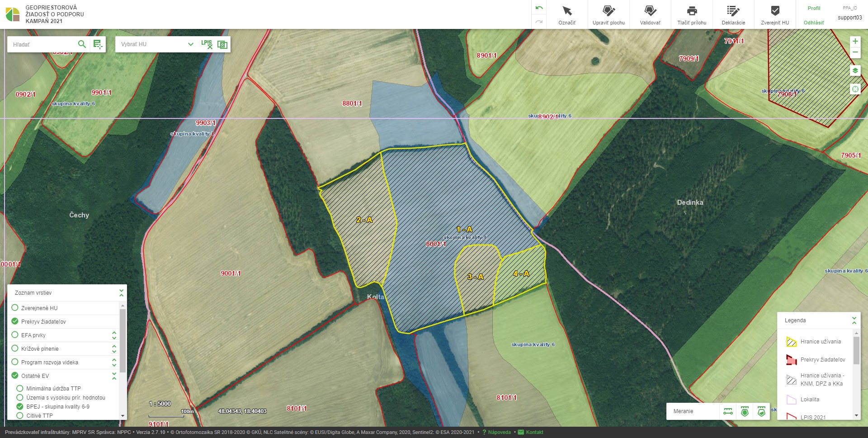Viewport: 868px width, 438px height.
Task: Click the application logo at top left
Action: coord(13,14)
